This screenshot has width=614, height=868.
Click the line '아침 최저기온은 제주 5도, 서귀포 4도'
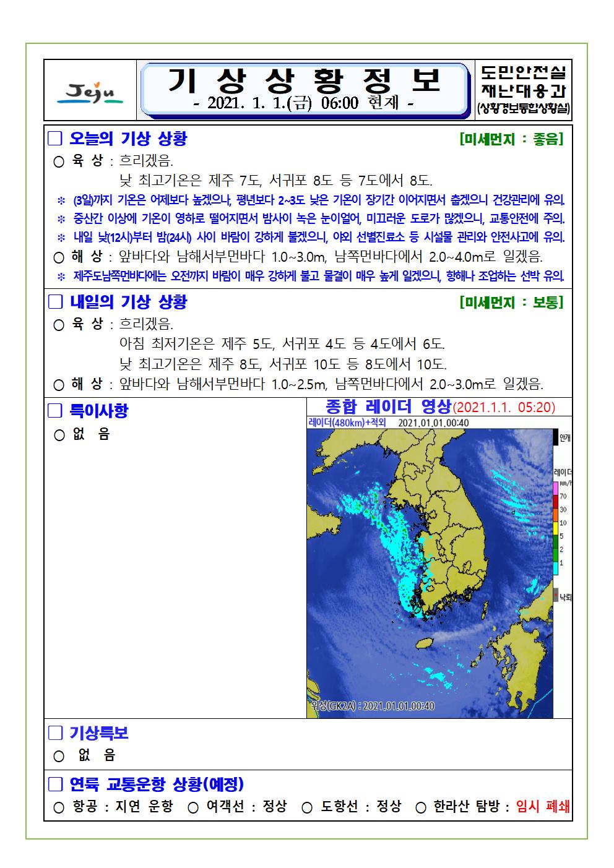(282, 343)
